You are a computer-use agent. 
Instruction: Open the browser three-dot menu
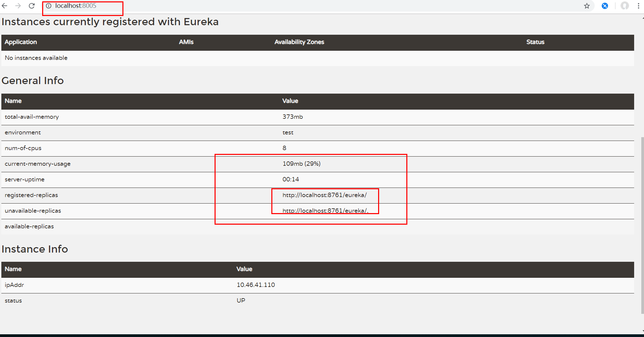[x=639, y=6]
